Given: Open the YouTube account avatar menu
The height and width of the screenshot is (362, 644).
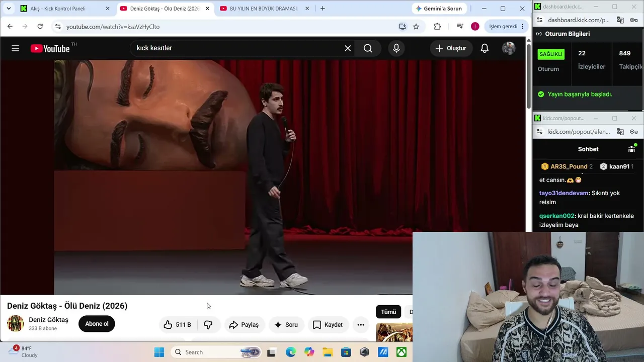Looking at the screenshot, I should click(x=509, y=48).
